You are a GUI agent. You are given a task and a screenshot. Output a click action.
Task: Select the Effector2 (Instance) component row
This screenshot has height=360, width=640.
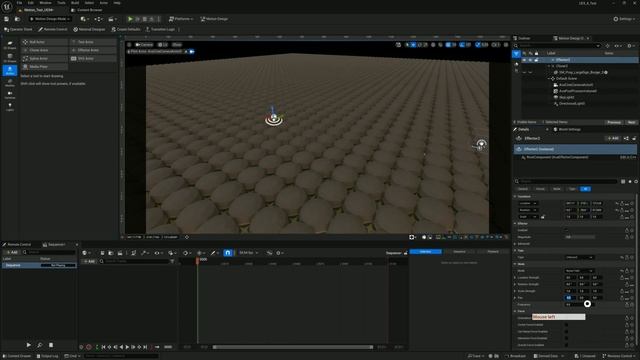pos(575,149)
